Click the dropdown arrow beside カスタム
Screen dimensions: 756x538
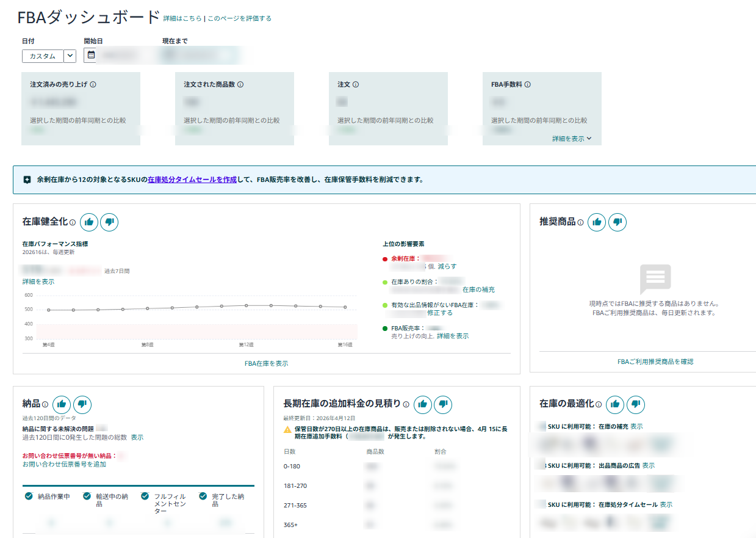point(70,56)
